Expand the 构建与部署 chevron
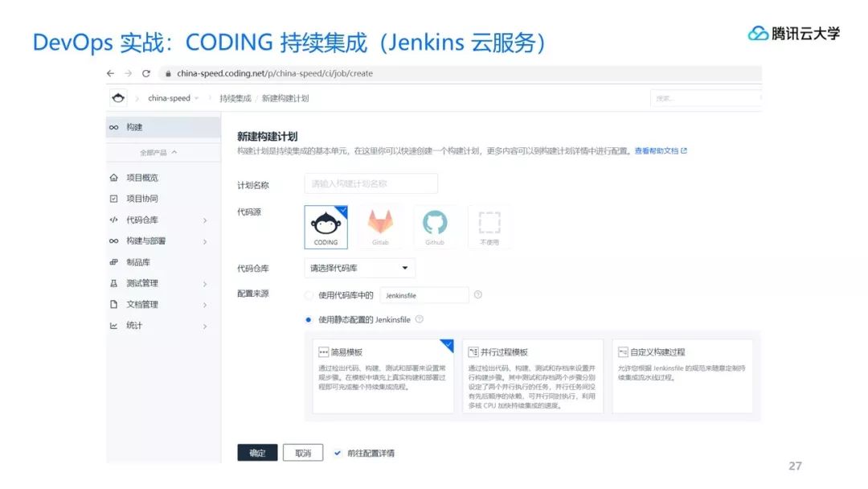This screenshot has width=868, height=489. point(205,241)
